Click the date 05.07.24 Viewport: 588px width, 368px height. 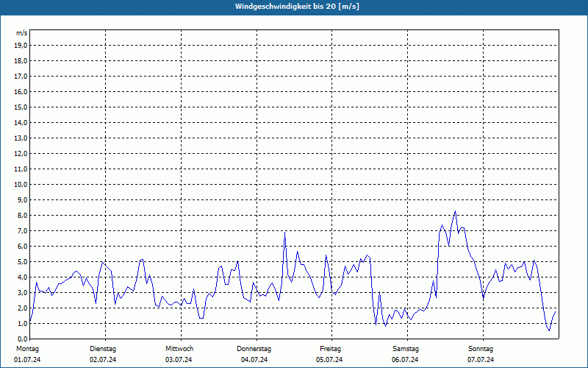tap(329, 360)
